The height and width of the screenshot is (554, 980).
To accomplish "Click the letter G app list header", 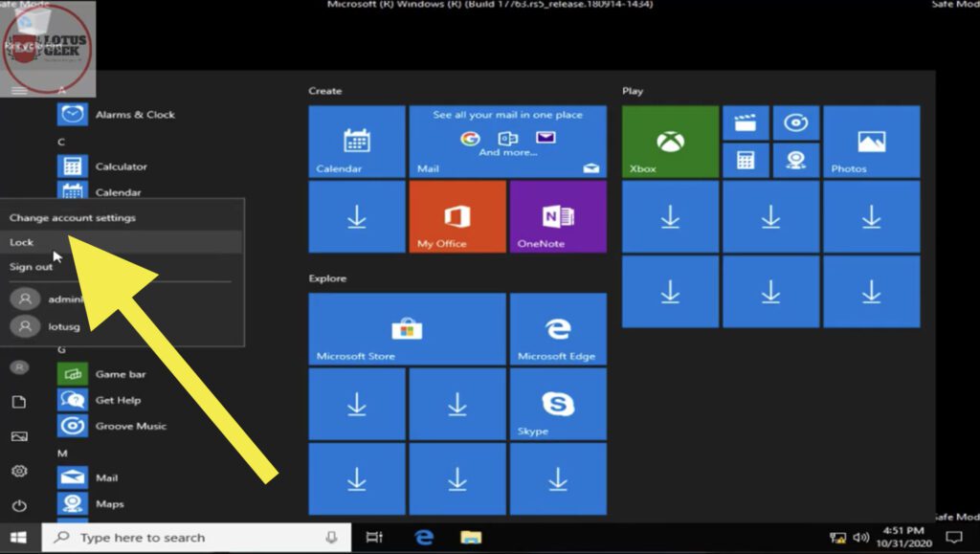I will pyautogui.click(x=62, y=351).
